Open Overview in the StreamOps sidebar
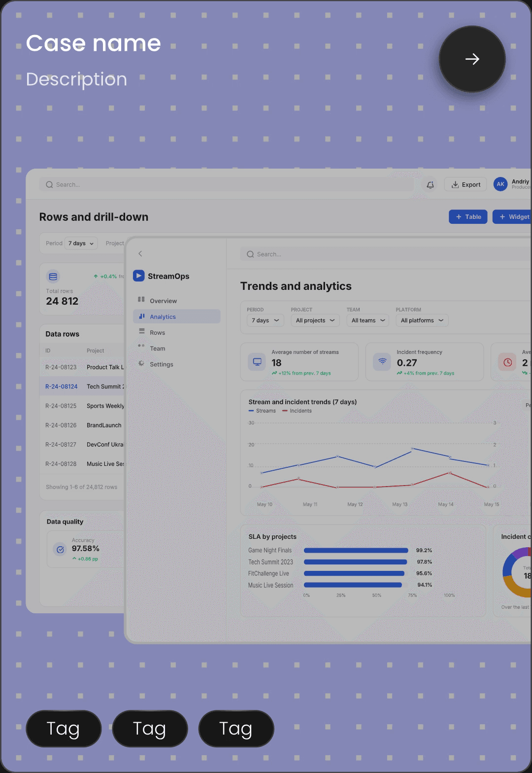Image resolution: width=532 pixels, height=773 pixels. (x=177, y=301)
